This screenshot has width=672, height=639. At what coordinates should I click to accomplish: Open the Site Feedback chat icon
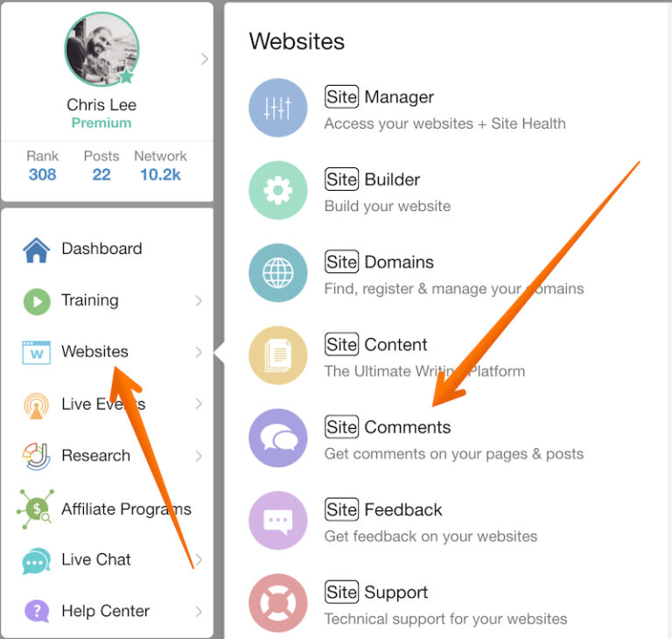(277, 520)
